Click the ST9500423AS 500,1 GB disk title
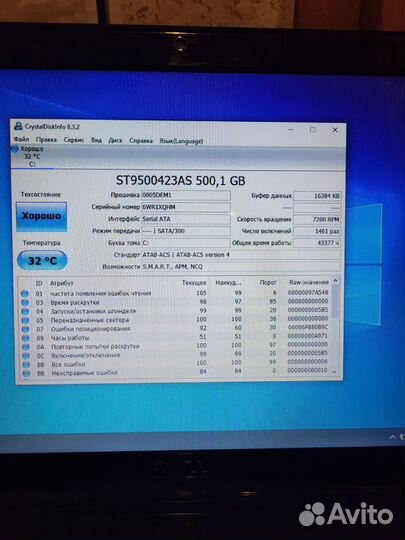 pyautogui.click(x=180, y=180)
